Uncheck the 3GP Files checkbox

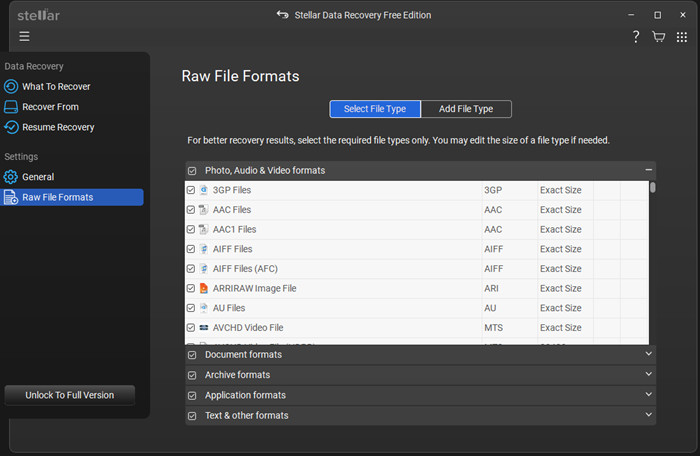click(191, 190)
